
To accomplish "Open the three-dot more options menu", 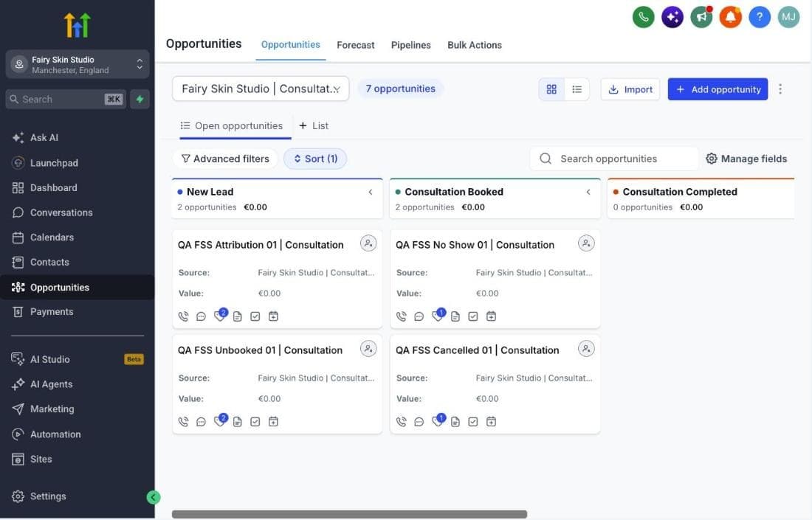I will pos(780,89).
